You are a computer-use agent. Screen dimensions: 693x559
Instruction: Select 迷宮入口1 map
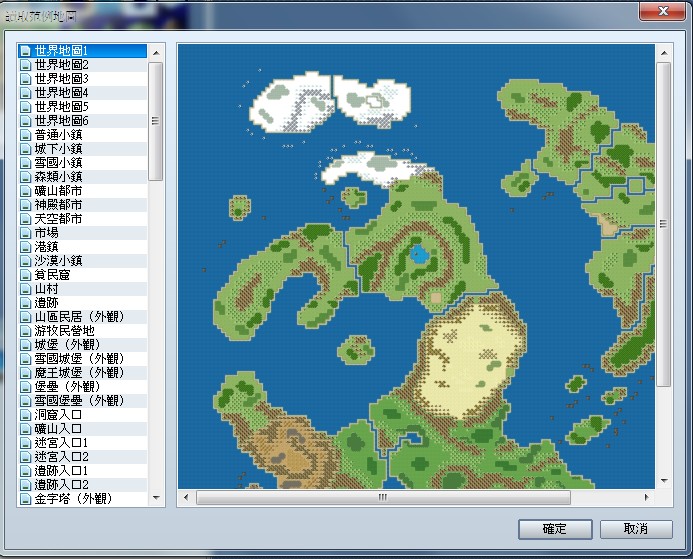point(83,443)
